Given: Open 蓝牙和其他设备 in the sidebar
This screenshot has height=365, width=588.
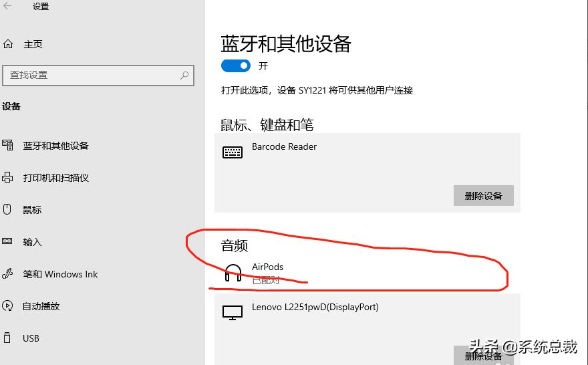Looking at the screenshot, I should (56, 146).
